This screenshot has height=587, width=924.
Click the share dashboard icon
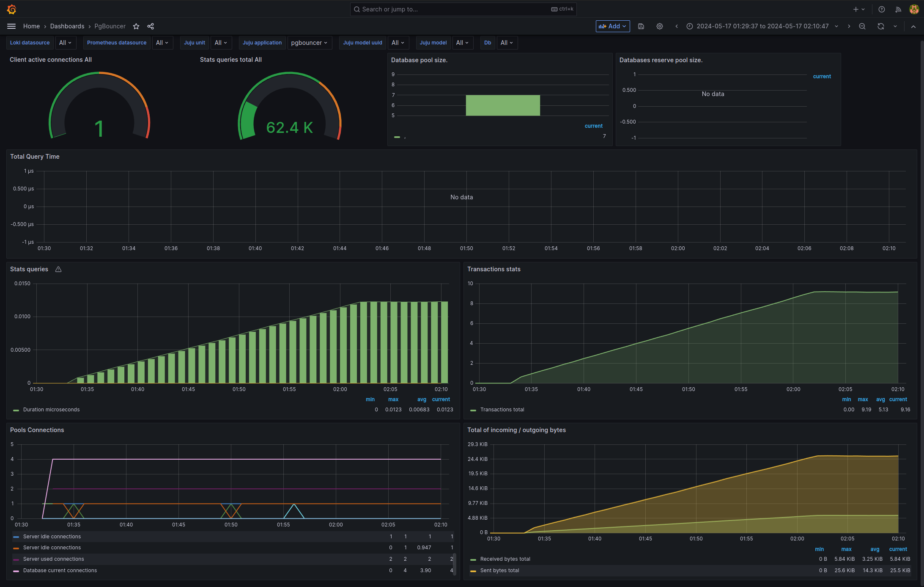(151, 26)
